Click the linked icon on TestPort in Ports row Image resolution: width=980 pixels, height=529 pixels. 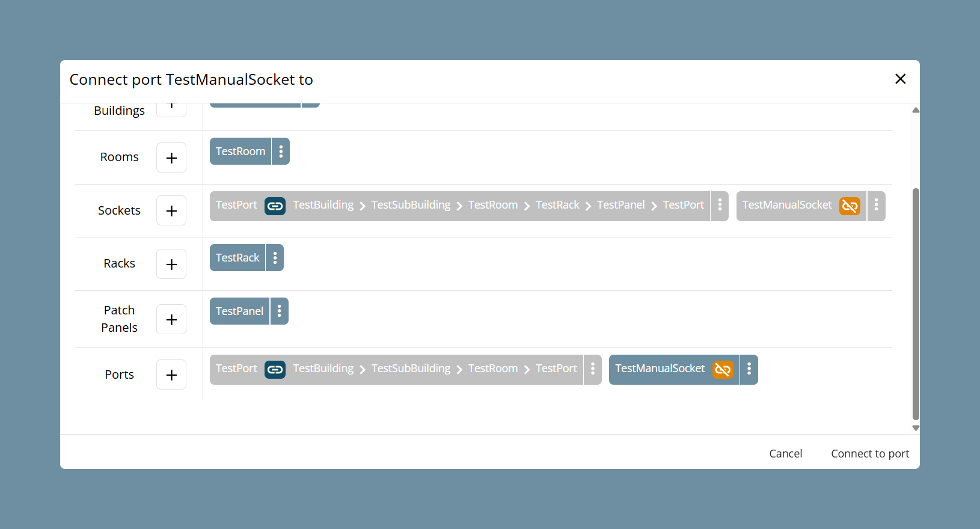coord(275,369)
